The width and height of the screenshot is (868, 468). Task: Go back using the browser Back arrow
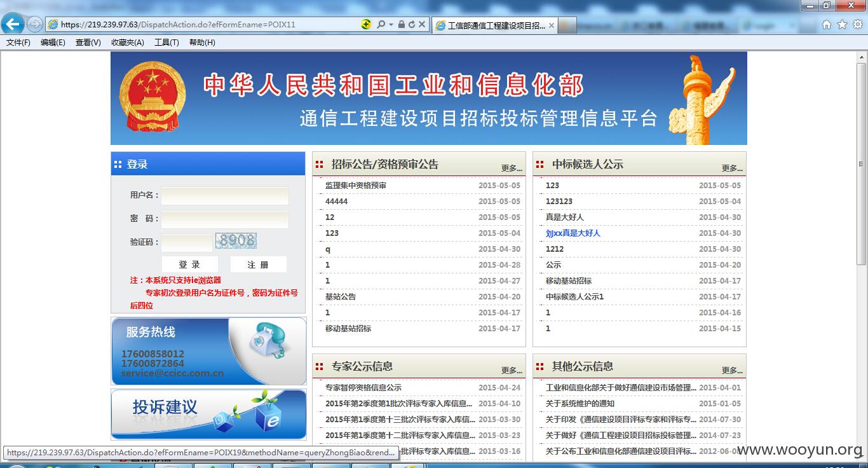click(13, 24)
